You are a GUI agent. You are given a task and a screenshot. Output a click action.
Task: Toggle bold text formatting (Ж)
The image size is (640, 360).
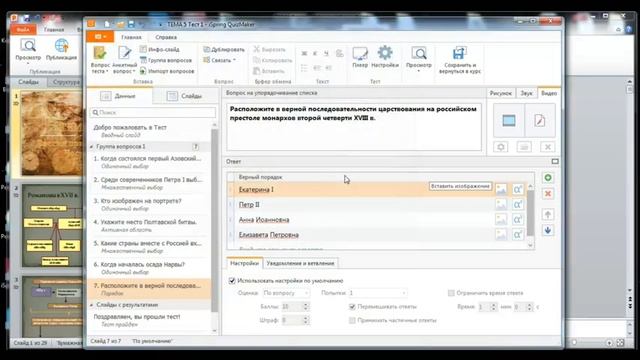click(304, 53)
